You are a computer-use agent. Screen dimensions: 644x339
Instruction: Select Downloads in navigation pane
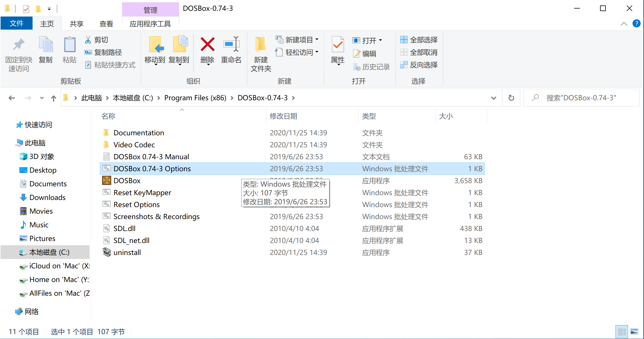click(x=47, y=197)
